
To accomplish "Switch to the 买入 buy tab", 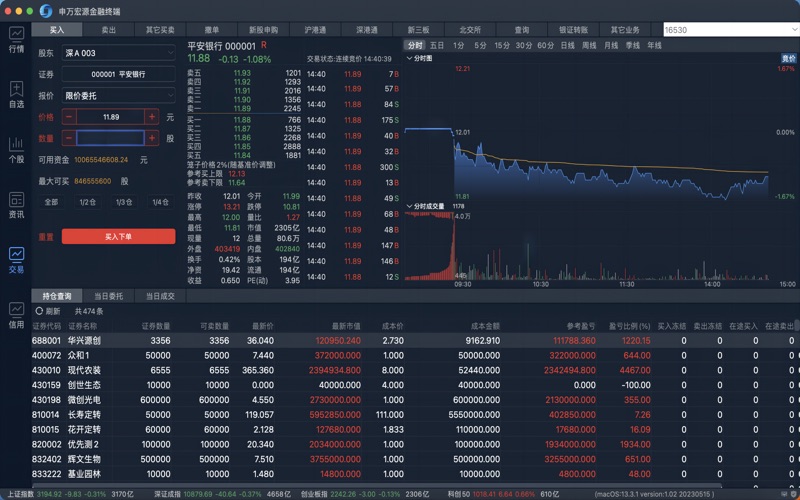I will click(x=57, y=30).
